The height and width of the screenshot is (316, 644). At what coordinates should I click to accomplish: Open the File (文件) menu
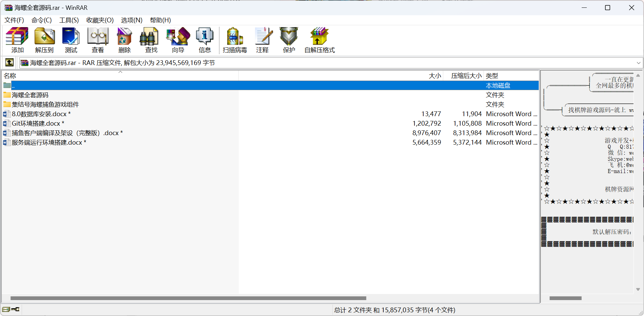(x=14, y=20)
